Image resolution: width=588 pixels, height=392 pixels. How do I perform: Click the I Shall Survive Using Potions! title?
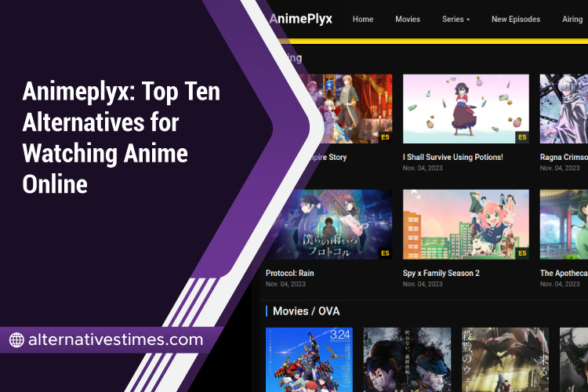pos(452,157)
